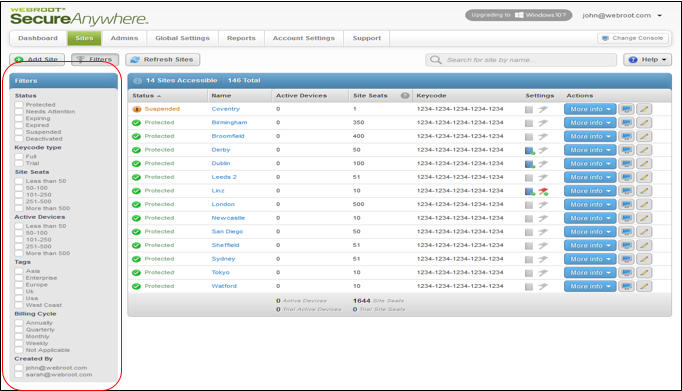Tick the Europe tag filter
Image resolution: width=682 pixels, height=391 pixels.
(x=19, y=284)
